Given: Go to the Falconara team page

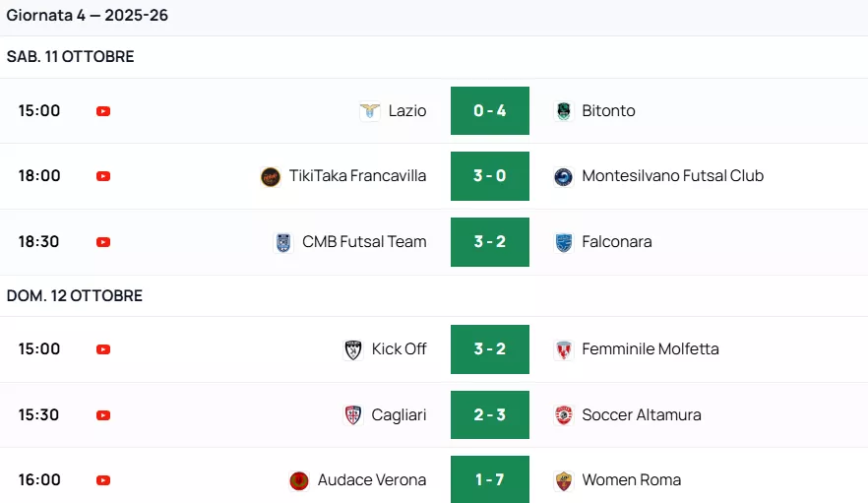Looking at the screenshot, I should pyautogui.click(x=616, y=242).
